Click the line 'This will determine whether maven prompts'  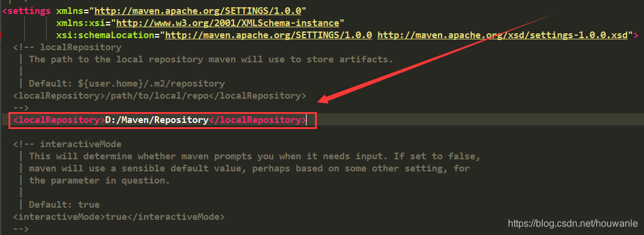[x=255, y=156]
